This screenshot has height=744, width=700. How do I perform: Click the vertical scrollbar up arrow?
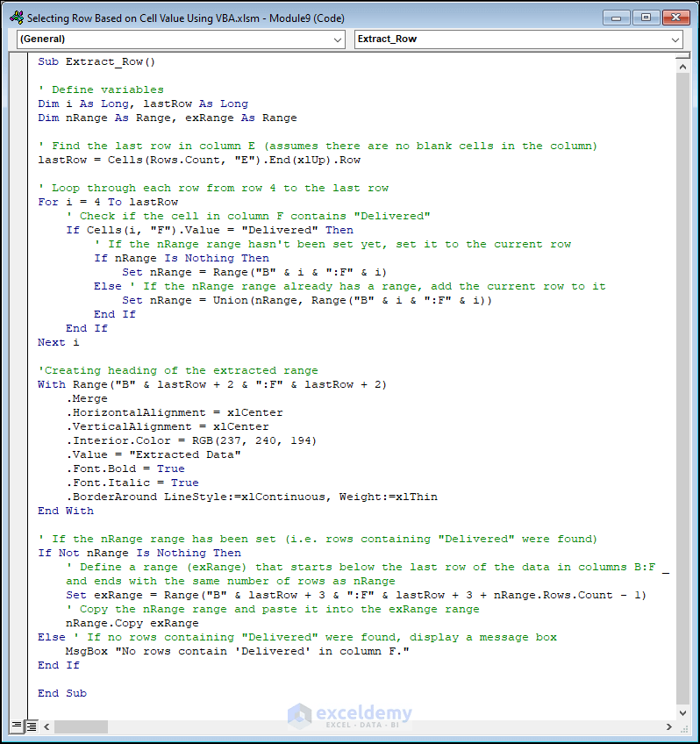click(682, 67)
